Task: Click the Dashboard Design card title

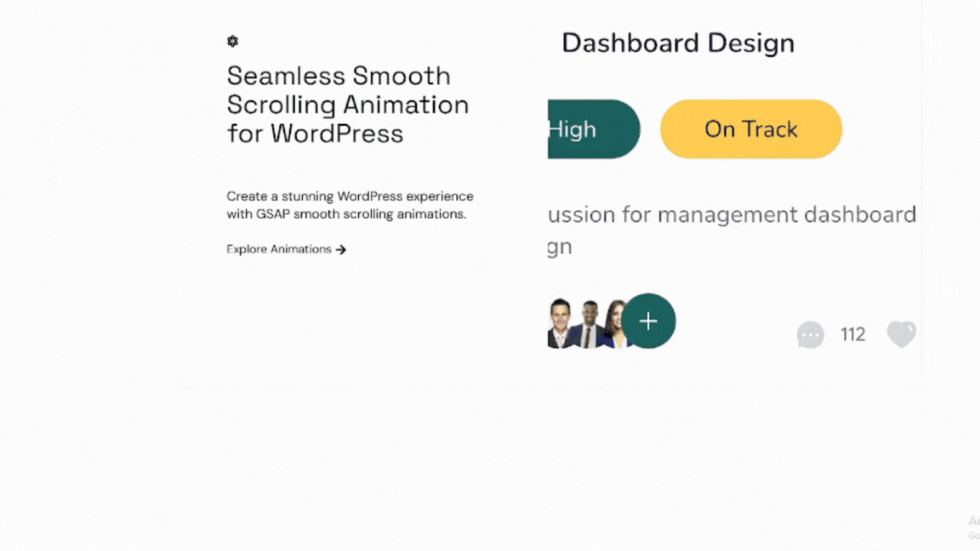Action: point(678,43)
